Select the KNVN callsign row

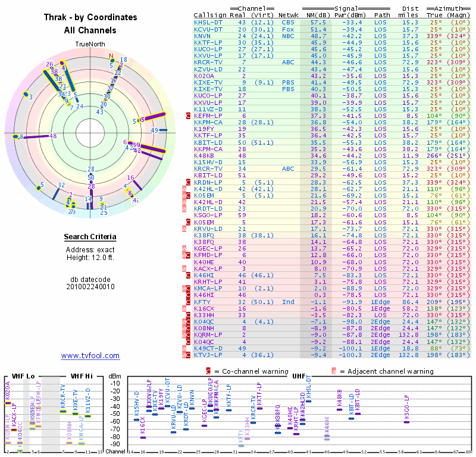coord(202,36)
